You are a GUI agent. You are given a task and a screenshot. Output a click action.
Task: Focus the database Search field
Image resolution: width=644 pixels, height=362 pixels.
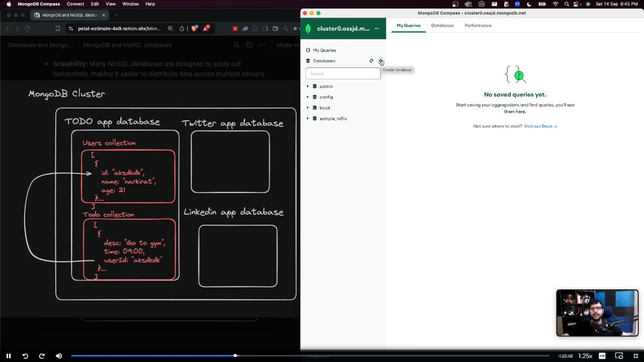pos(343,73)
